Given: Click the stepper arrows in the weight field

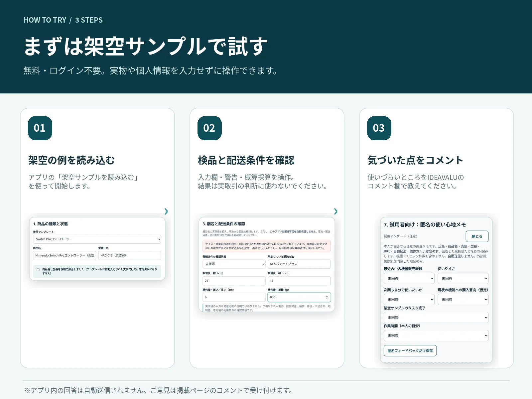Looking at the screenshot, I should 327,297.
